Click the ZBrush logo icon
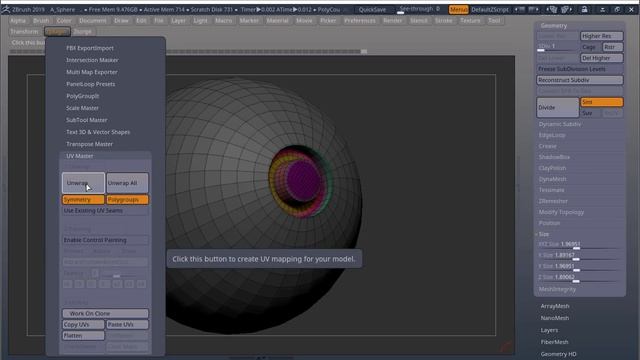Viewport: 640px width, 360px height. (6, 9)
